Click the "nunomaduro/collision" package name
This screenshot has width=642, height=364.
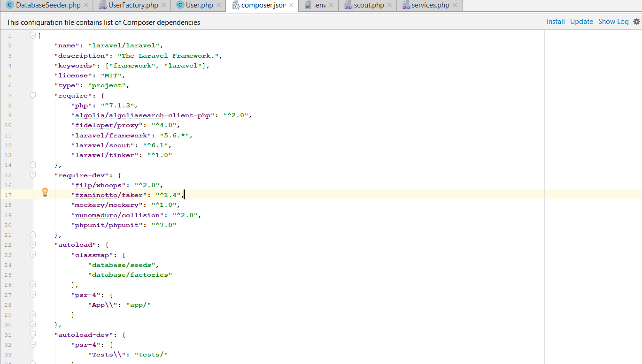click(x=117, y=215)
